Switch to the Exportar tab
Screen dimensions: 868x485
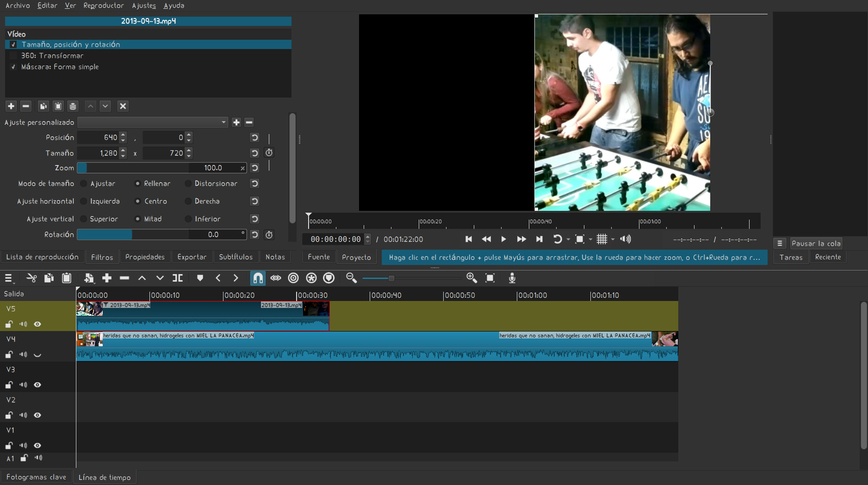click(x=192, y=257)
